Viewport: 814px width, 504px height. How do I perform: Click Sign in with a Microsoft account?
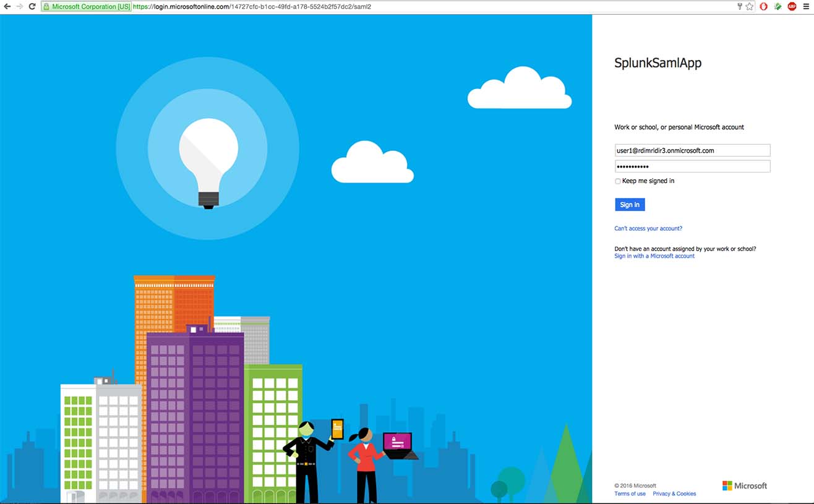[x=654, y=256]
